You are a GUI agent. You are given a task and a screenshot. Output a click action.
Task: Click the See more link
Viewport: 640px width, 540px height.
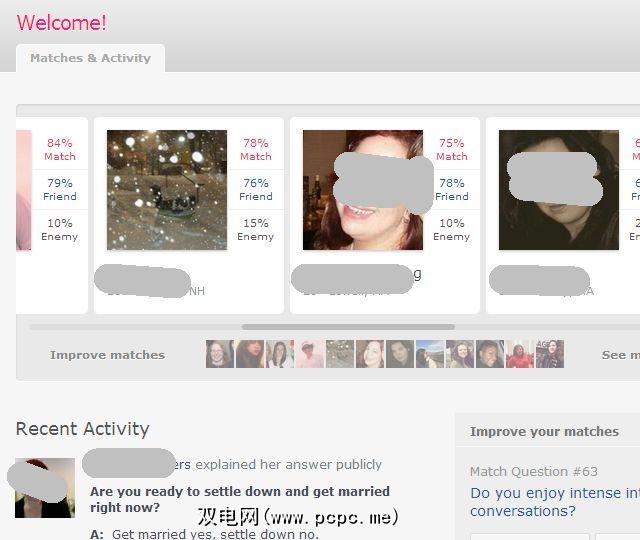pos(621,355)
